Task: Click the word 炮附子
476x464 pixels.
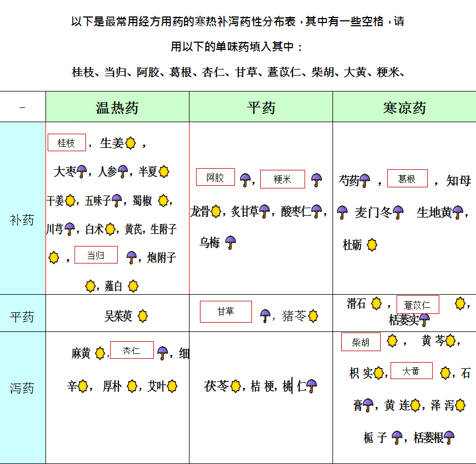Action: point(162,257)
